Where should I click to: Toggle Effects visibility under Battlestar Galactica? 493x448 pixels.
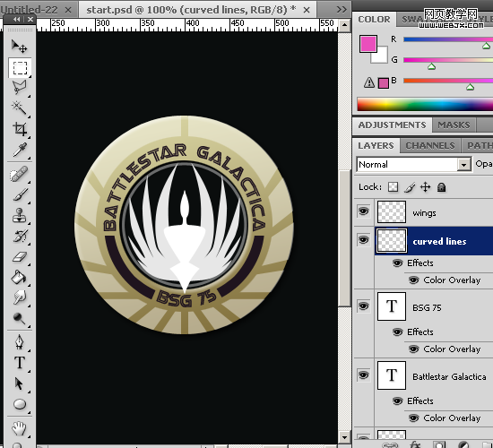(x=397, y=401)
